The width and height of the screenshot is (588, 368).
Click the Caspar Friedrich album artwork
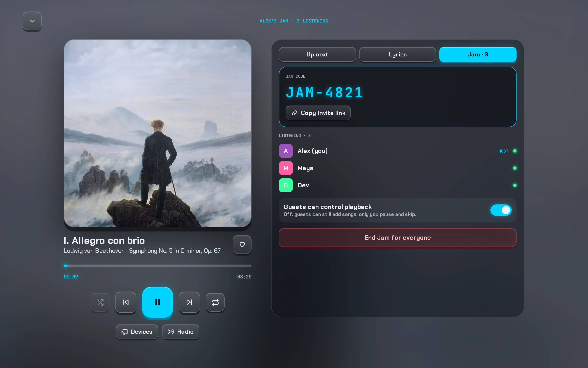(x=157, y=133)
